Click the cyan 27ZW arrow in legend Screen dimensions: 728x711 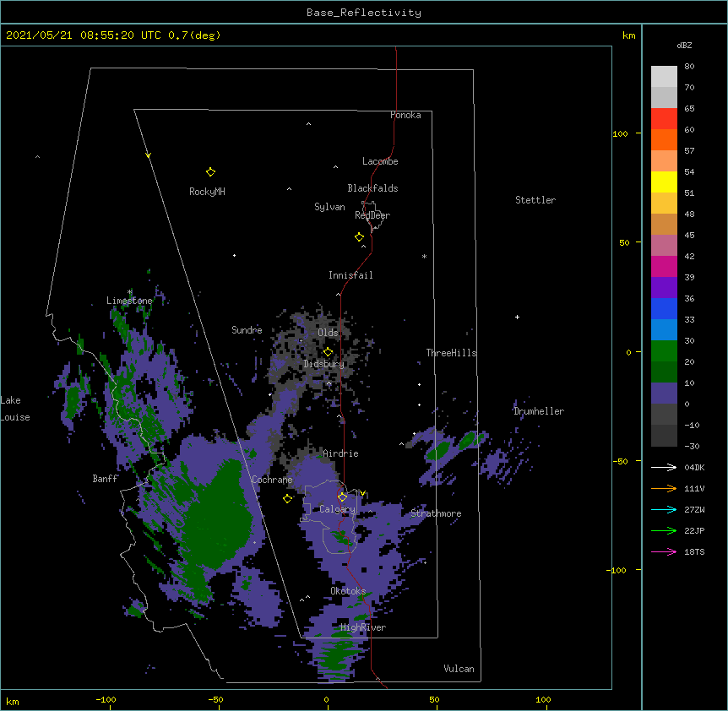click(x=664, y=509)
